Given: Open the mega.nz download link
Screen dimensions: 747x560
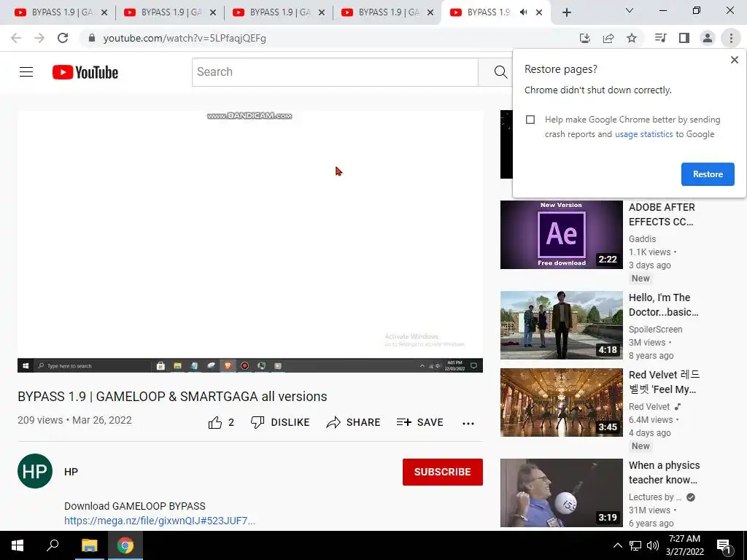Looking at the screenshot, I should 160,521.
